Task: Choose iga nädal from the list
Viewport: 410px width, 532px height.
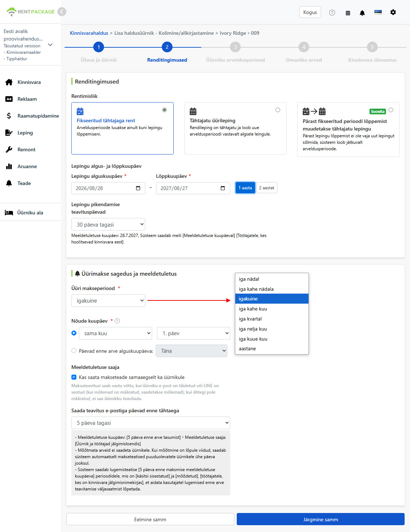Action: (272, 279)
